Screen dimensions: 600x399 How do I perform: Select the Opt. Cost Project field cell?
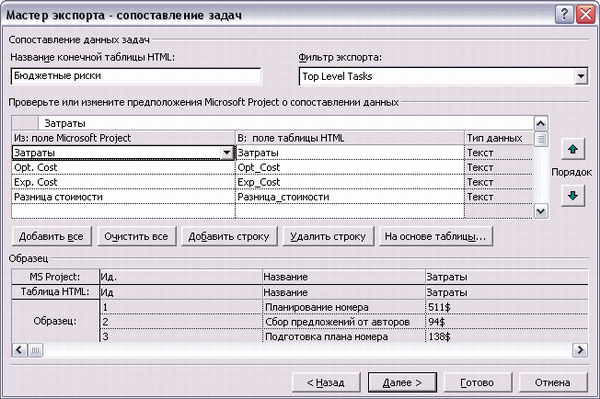point(124,168)
